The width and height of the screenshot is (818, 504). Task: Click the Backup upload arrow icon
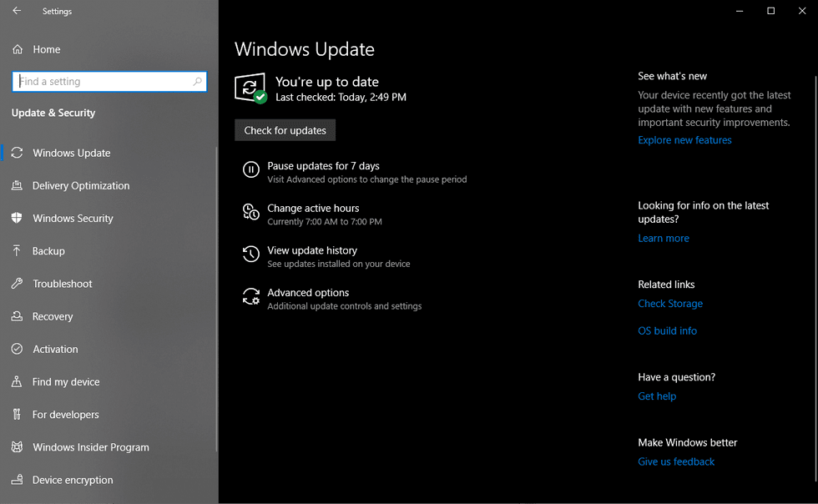pyautogui.click(x=17, y=251)
